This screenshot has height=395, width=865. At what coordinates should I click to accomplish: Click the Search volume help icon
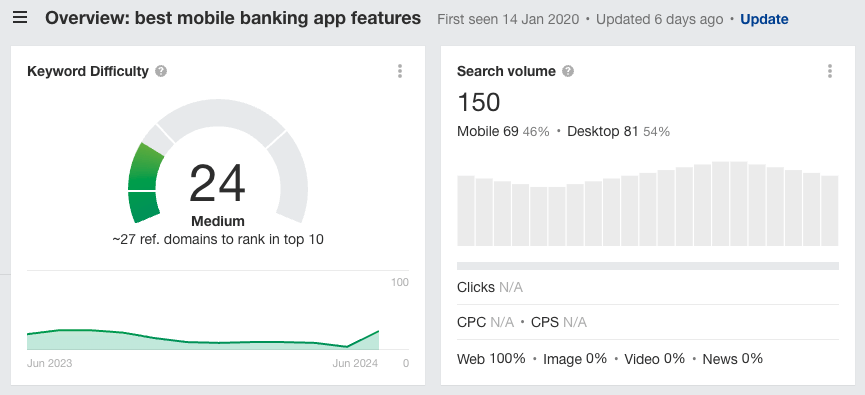click(568, 71)
